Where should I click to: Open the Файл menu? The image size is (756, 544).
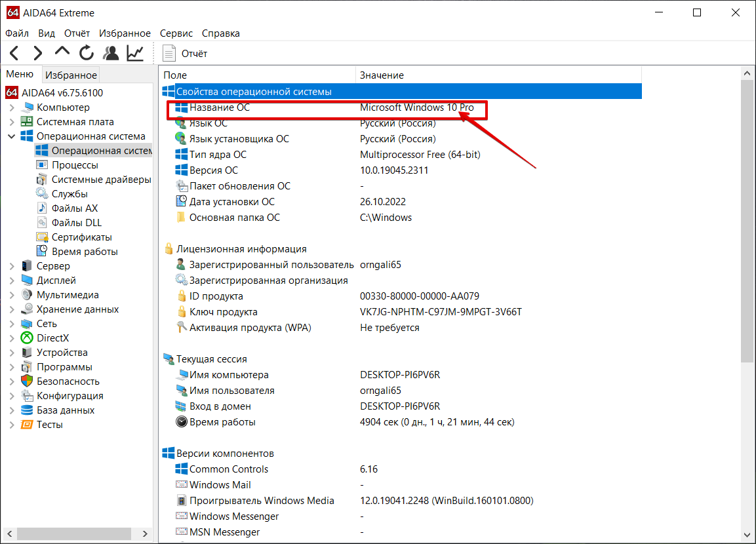pos(17,33)
